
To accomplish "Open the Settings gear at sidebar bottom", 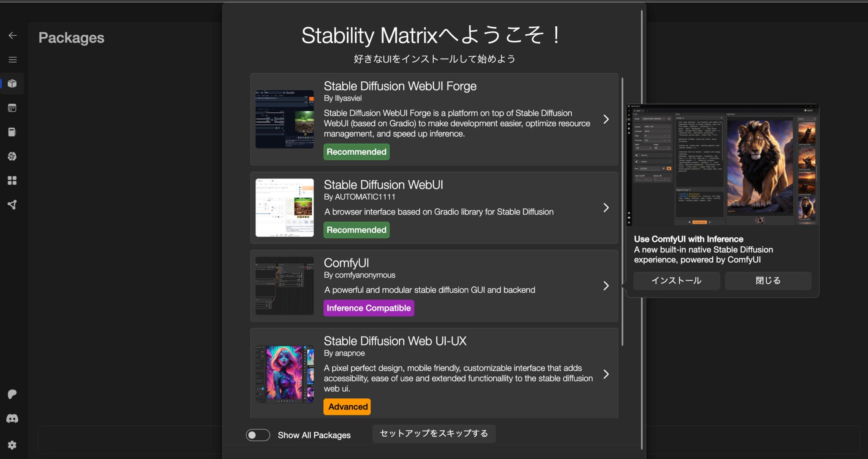I will [12, 445].
